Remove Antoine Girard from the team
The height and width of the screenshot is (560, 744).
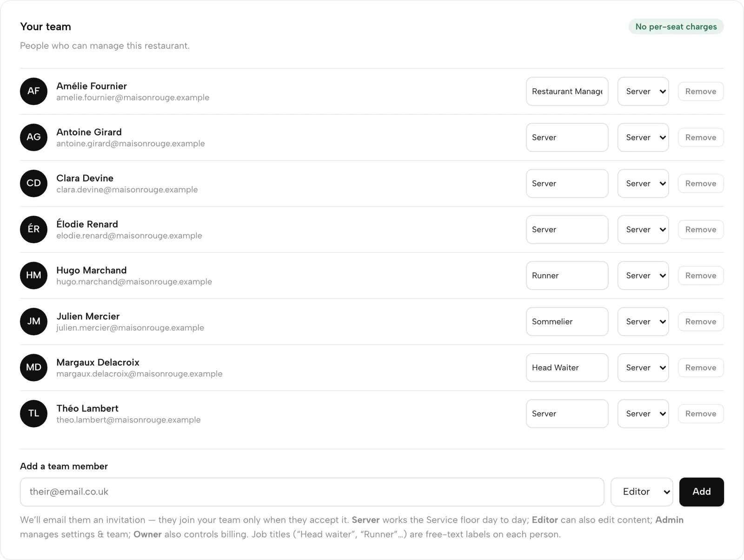point(701,137)
